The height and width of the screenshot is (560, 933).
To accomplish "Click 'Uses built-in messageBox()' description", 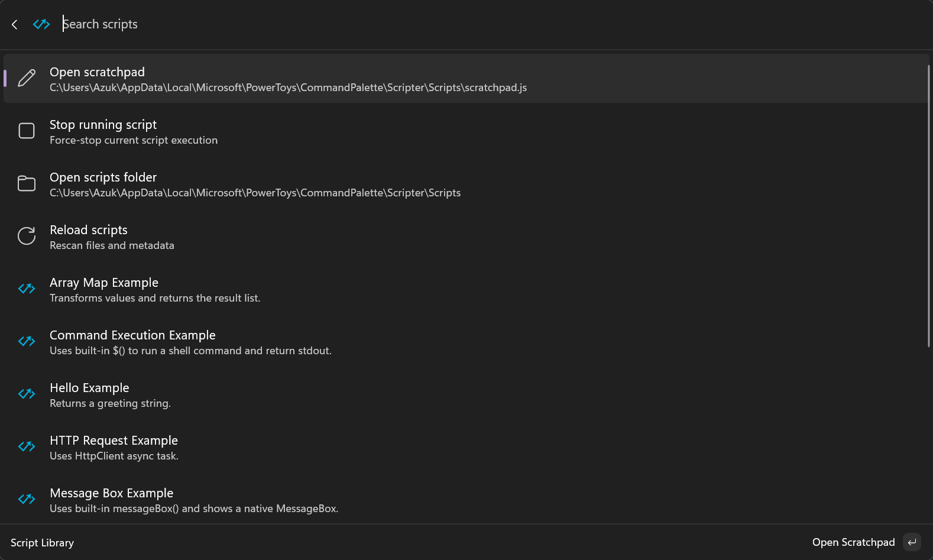I will point(194,509).
